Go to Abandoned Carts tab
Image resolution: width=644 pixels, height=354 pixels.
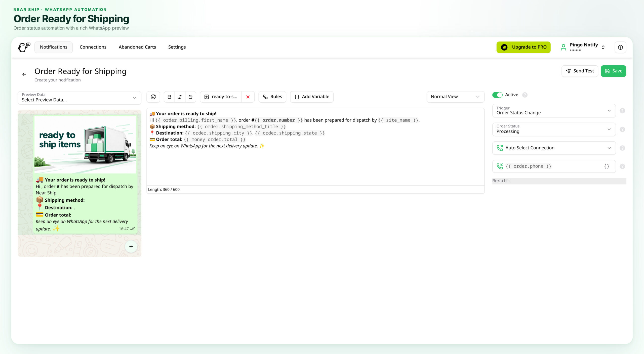coord(137,47)
